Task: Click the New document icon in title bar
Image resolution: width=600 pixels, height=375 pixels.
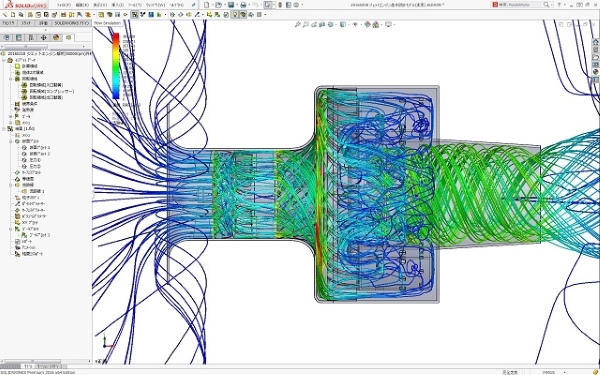Action: click(x=207, y=5)
